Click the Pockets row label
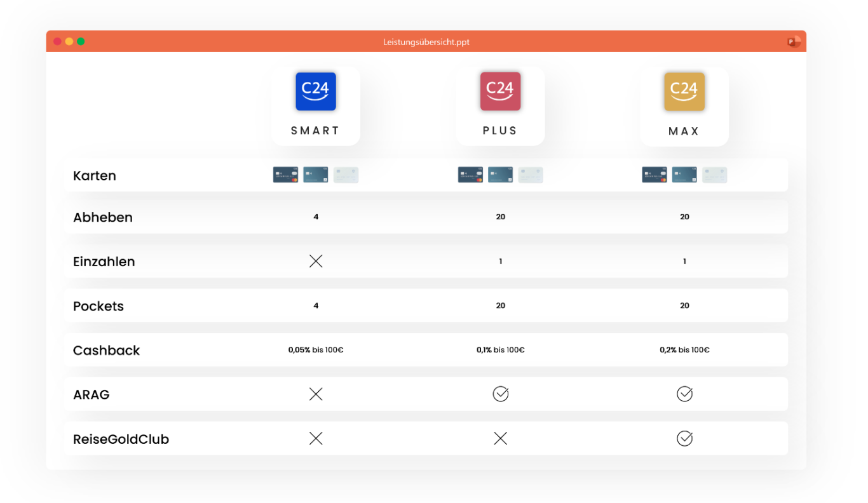The width and height of the screenshot is (868, 503). coord(98,306)
